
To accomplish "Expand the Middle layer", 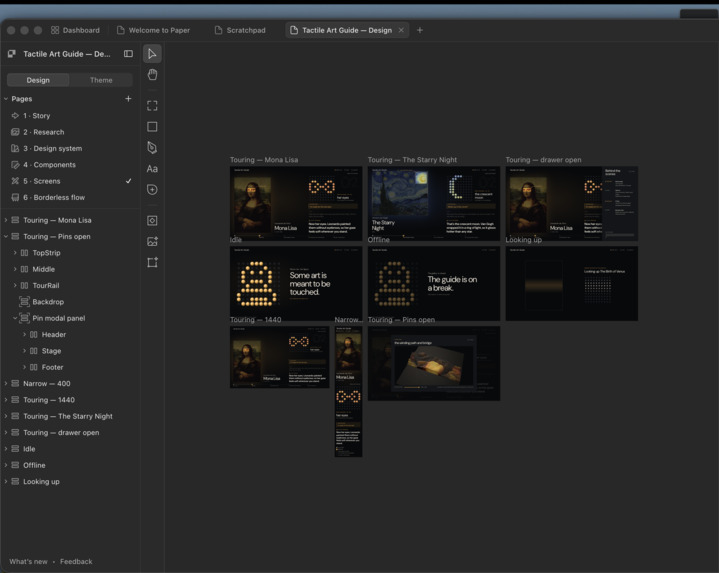I will 15,269.
